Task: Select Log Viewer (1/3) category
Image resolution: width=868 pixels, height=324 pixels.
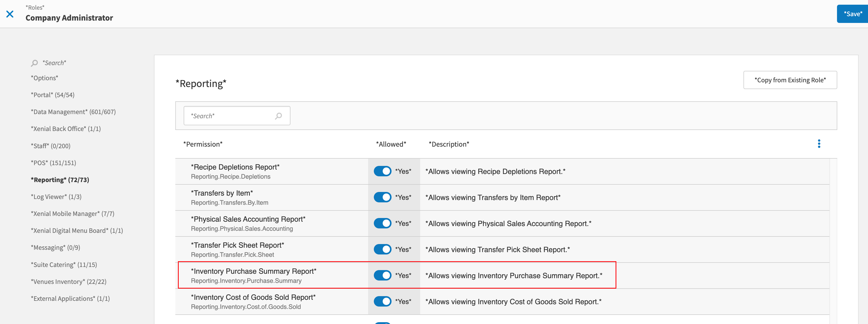Action: (x=56, y=197)
